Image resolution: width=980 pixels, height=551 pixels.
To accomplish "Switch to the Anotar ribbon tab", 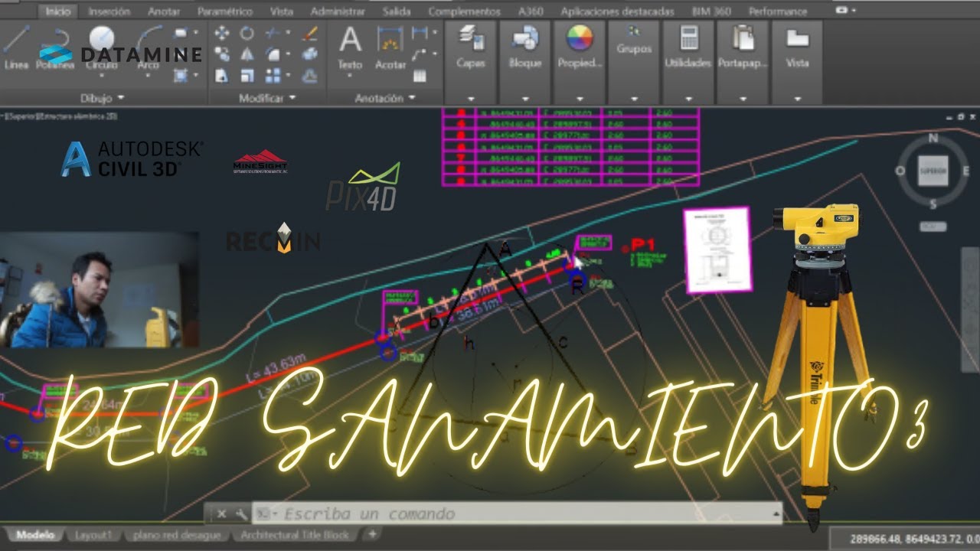I will pyautogui.click(x=164, y=11).
